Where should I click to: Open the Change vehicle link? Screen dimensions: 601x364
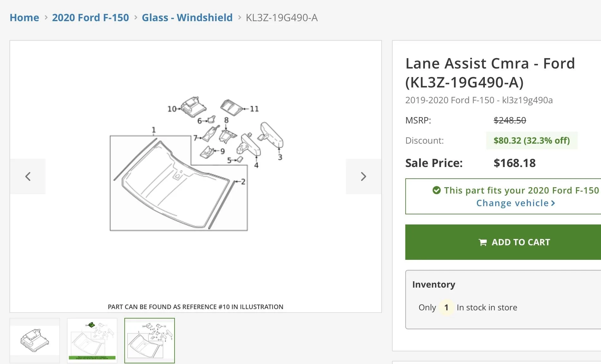[512, 203]
